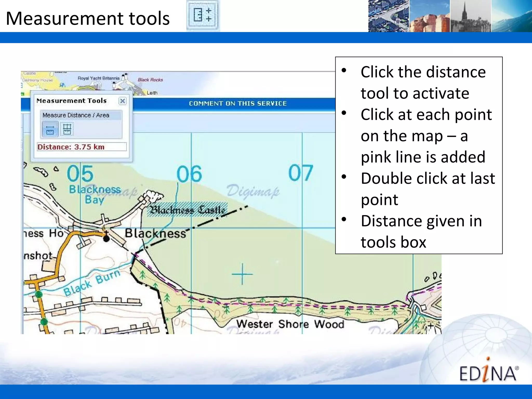Click the Blackness Castle map label
The width and height of the screenshot is (532, 399).
pyautogui.click(x=188, y=210)
